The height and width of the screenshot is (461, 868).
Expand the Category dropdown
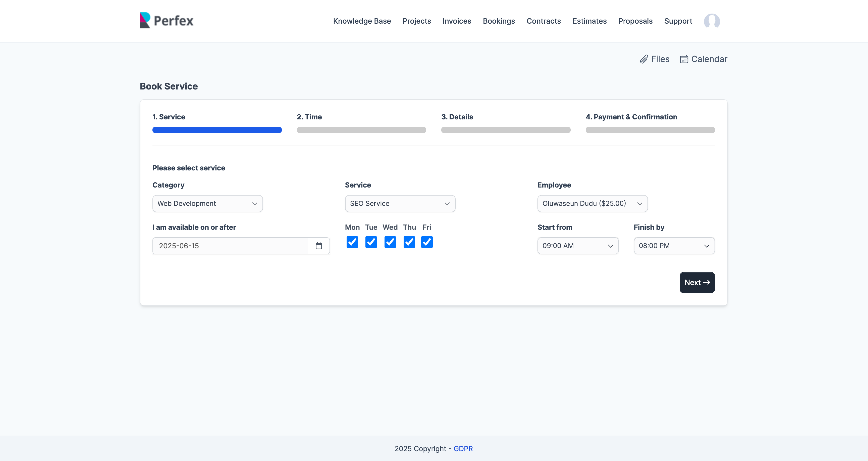[x=207, y=204]
